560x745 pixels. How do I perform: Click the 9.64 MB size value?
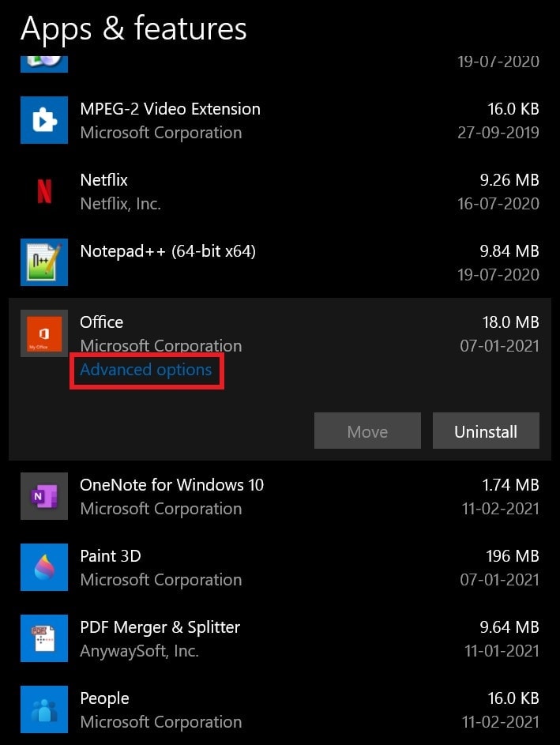509,627
